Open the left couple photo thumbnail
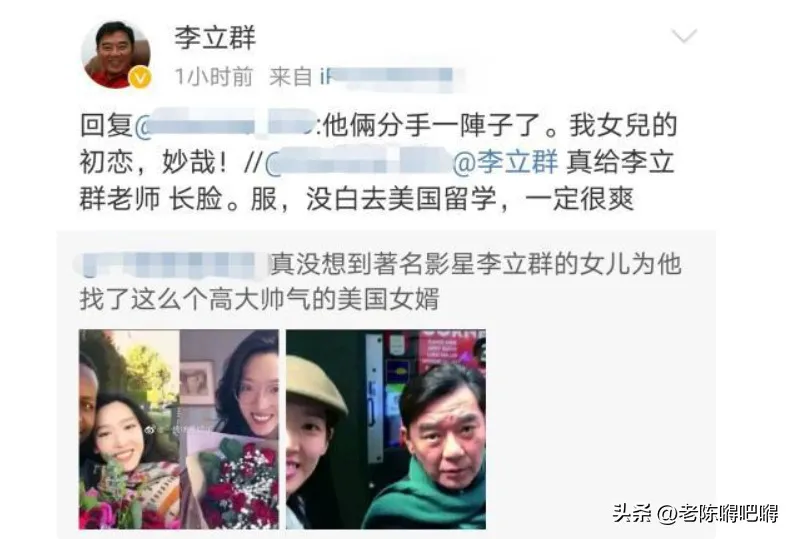 tap(179, 429)
